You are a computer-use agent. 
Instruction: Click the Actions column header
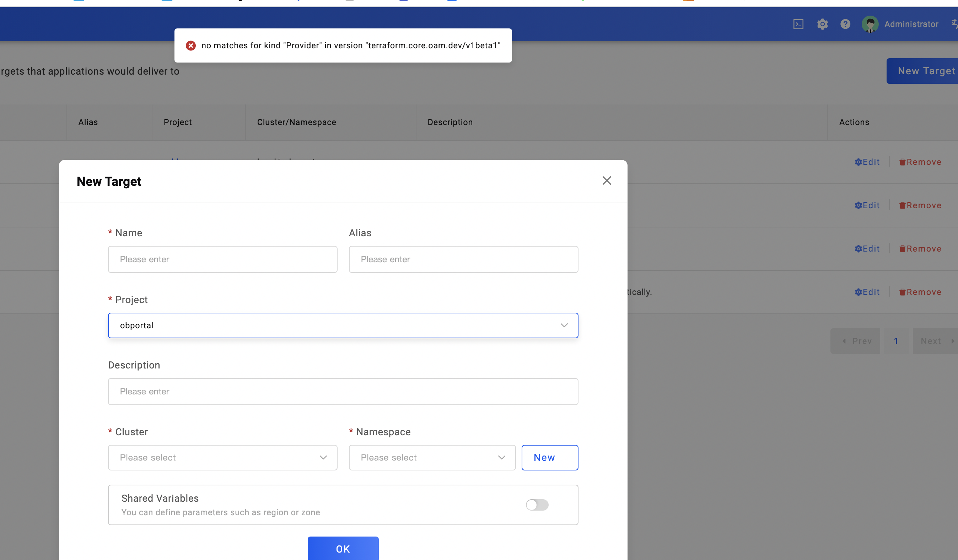pyautogui.click(x=854, y=122)
